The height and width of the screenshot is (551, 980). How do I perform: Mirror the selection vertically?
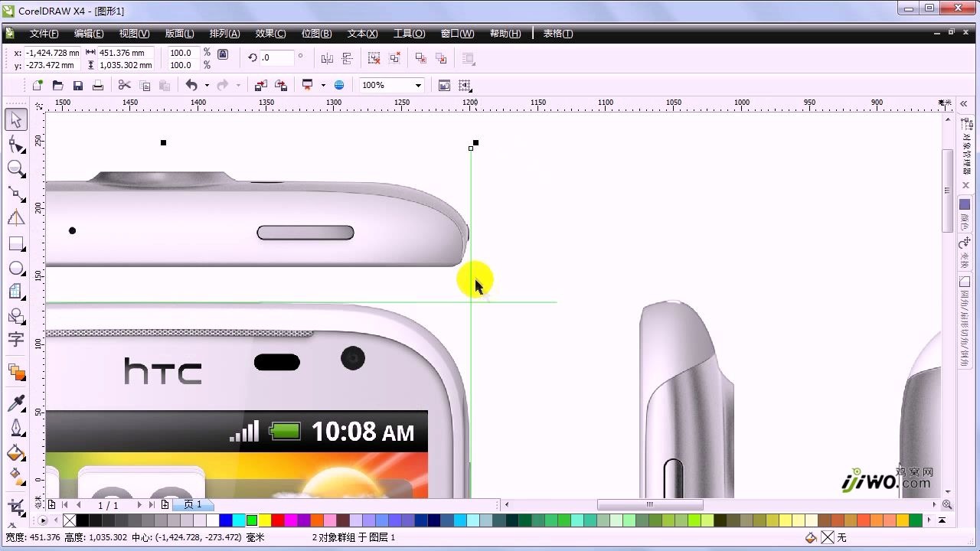pos(348,58)
